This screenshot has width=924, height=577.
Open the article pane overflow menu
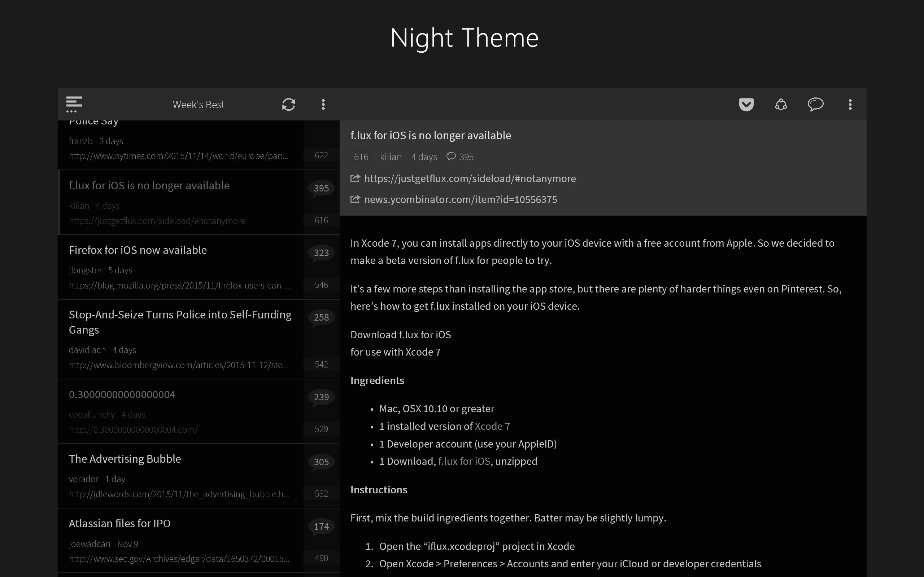(x=850, y=104)
